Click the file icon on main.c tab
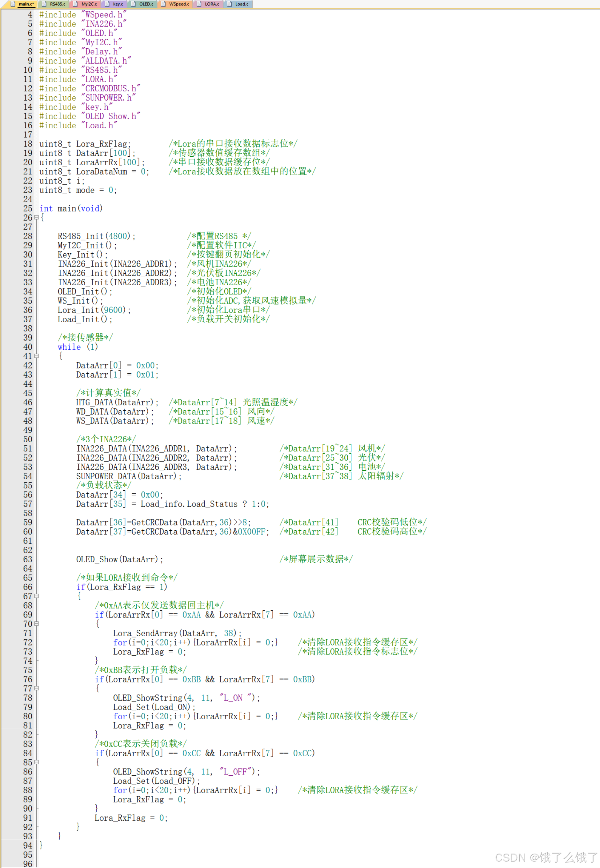Image resolution: width=600 pixels, height=868 pixels. [13, 4]
